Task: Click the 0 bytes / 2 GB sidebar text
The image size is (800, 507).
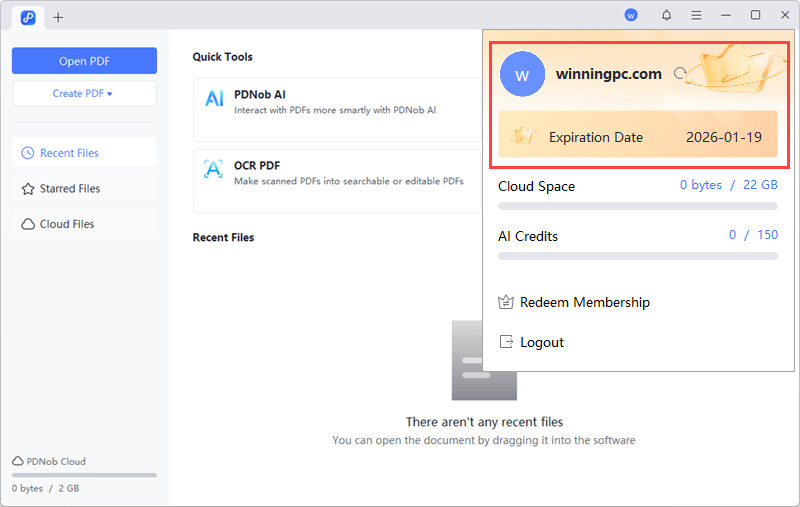Action: point(45,488)
